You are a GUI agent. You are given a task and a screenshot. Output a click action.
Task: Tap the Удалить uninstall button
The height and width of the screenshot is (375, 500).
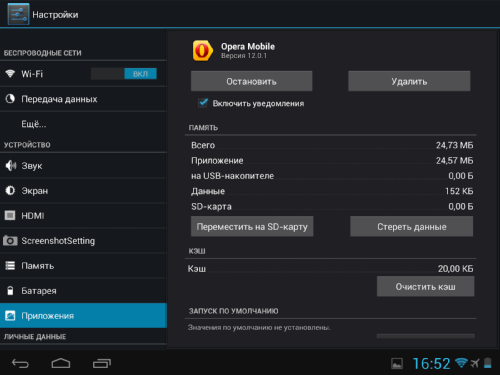pos(409,81)
